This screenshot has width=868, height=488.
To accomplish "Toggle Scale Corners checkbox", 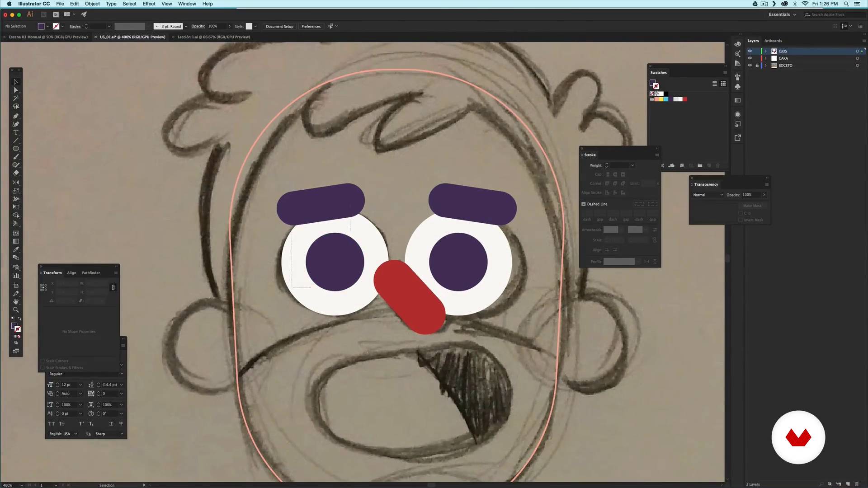I will click(x=42, y=361).
